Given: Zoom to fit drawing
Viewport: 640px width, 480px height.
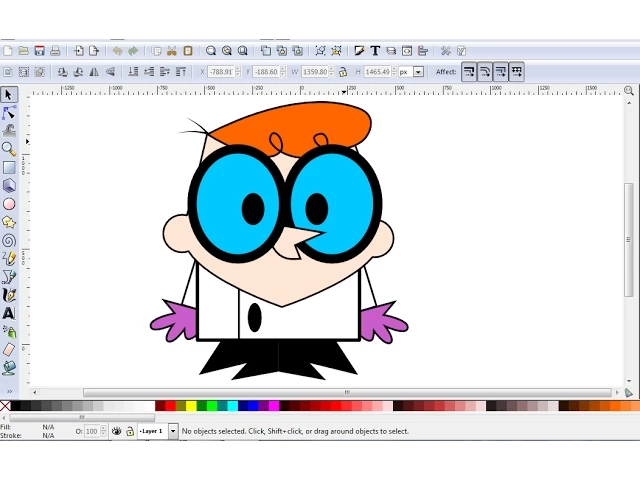Looking at the screenshot, I should [x=227, y=51].
